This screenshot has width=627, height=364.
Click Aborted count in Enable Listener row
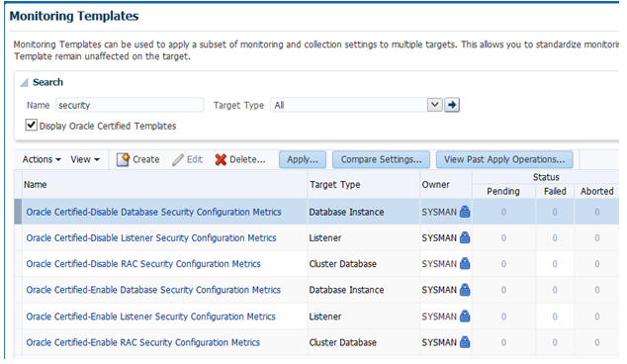click(597, 317)
